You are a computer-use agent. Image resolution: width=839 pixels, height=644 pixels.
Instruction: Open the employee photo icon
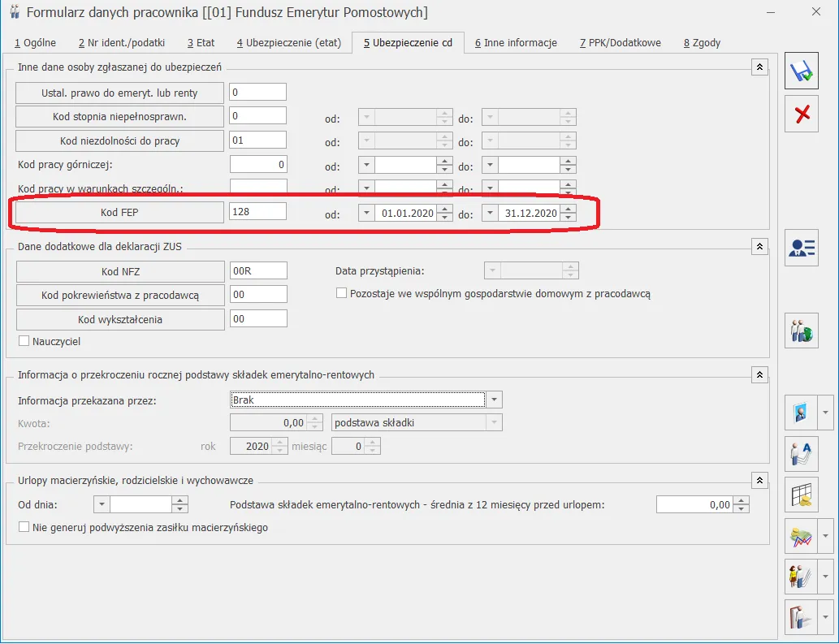(x=801, y=413)
